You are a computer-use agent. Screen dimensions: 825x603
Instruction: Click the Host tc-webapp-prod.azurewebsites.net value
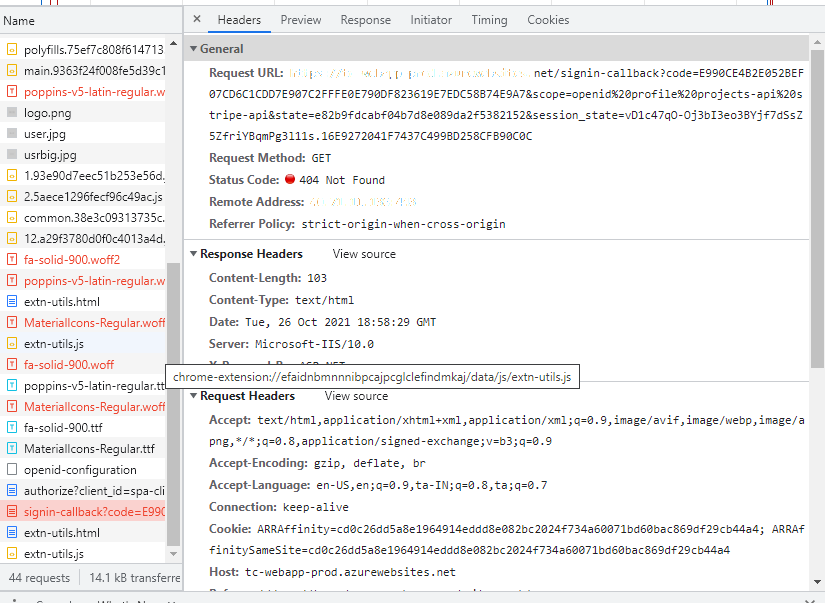coord(350,572)
